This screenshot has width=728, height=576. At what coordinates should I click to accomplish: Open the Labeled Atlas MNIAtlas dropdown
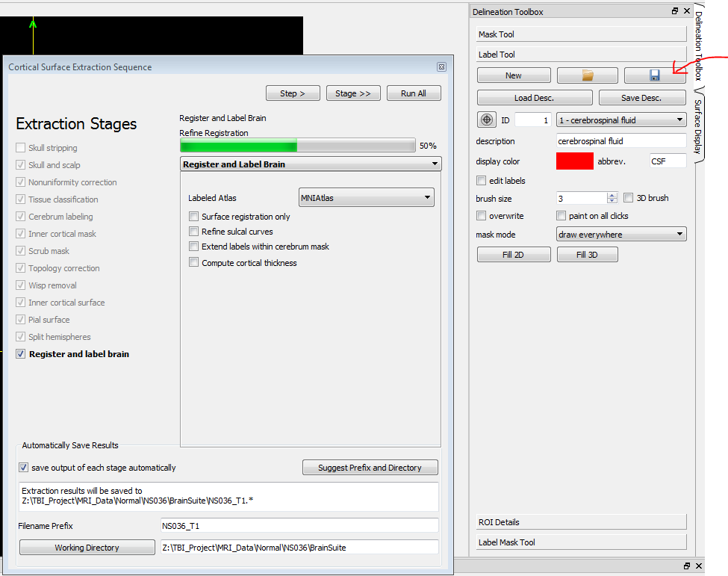pyautogui.click(x=367, y=197)
